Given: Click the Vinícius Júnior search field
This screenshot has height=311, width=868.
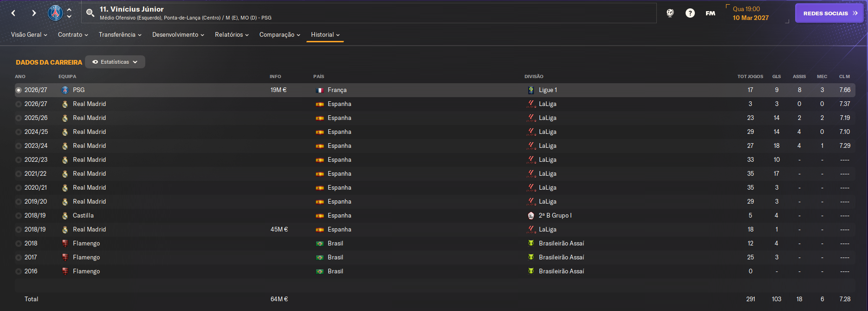Looking at the screenshot, I should tap(369, 13).
